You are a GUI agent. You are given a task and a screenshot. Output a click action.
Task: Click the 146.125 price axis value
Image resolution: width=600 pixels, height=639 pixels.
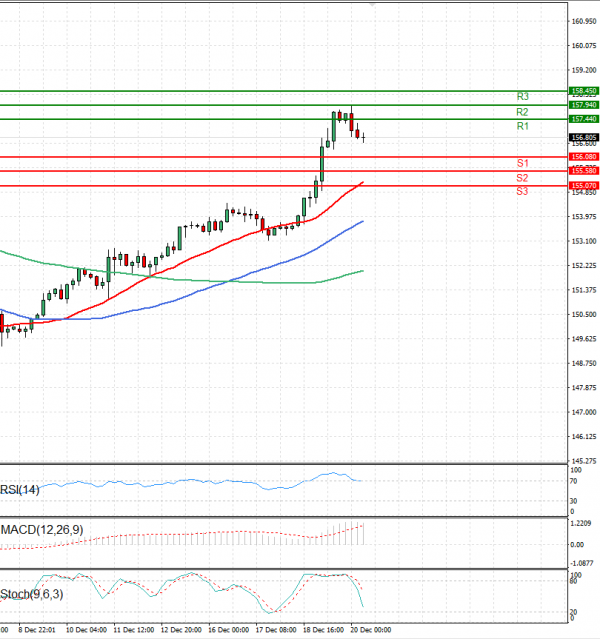pos(584,437)
